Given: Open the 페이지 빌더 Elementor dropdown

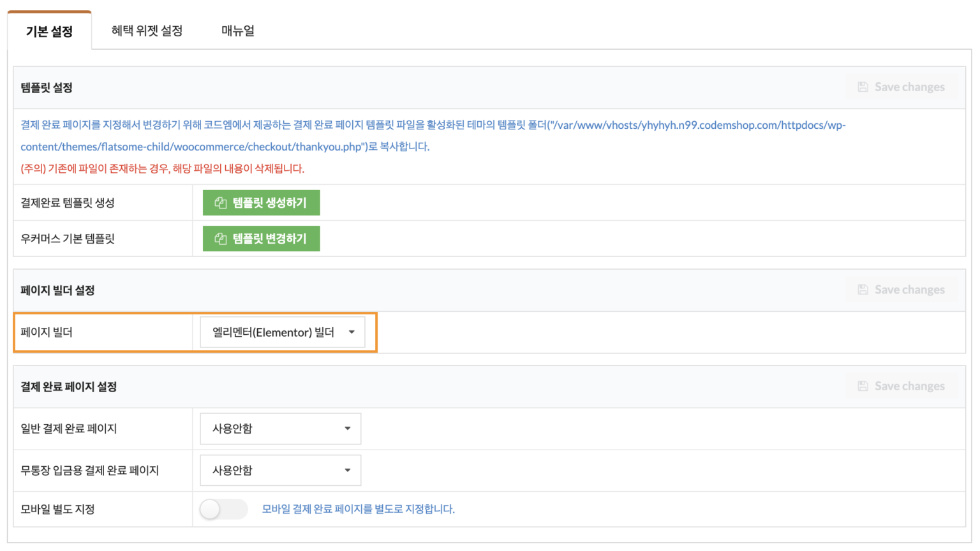Looking at the screenshot, I should tap(282, 332).
